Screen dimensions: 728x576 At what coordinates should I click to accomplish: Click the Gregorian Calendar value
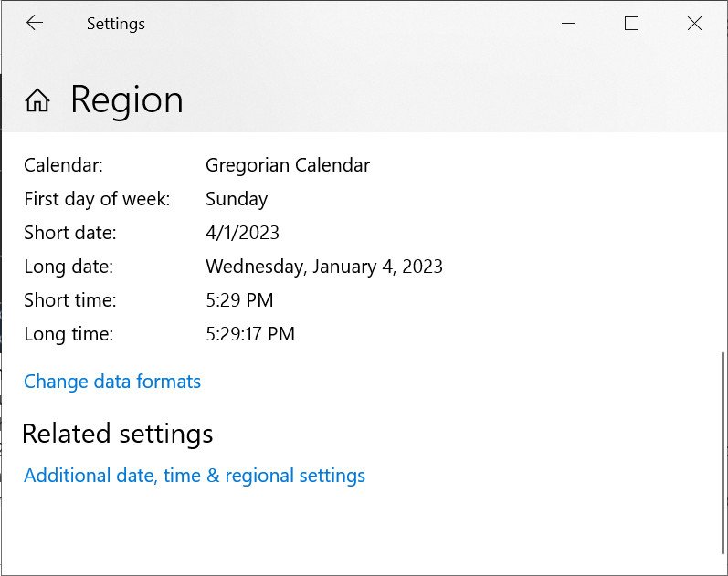[x=288, y=165]
